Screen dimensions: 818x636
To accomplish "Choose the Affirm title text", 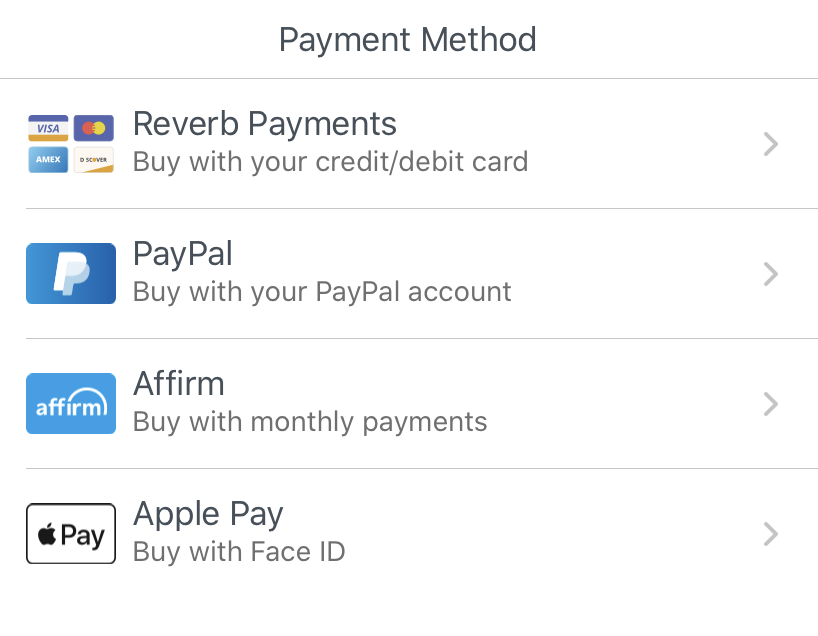I will point(179,384).
